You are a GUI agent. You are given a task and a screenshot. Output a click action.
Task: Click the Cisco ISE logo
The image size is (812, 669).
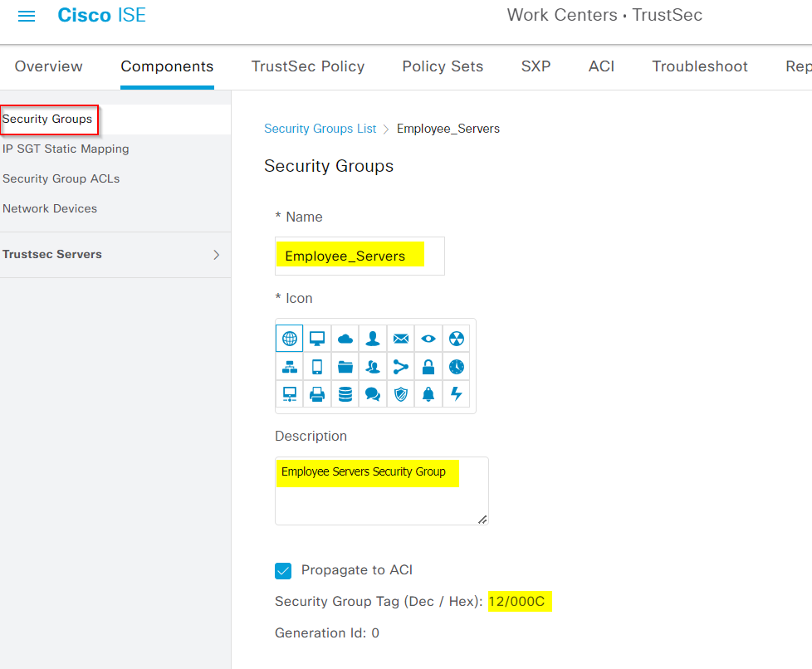click(101, 15)
